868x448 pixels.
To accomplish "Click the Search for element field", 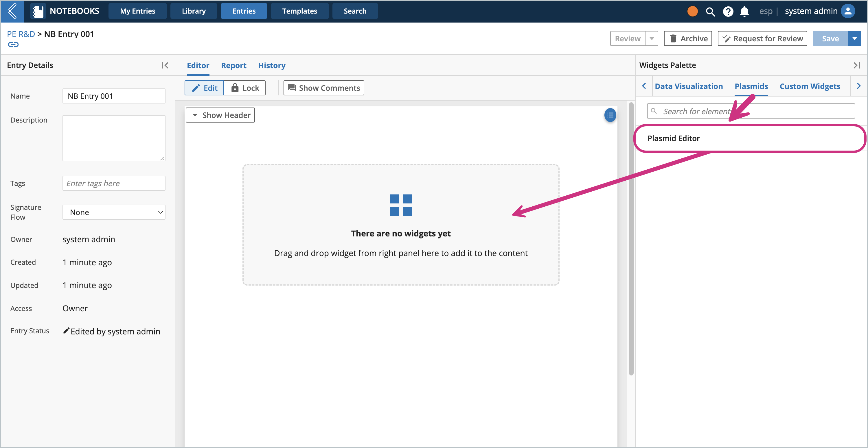I will click(751, 111).
